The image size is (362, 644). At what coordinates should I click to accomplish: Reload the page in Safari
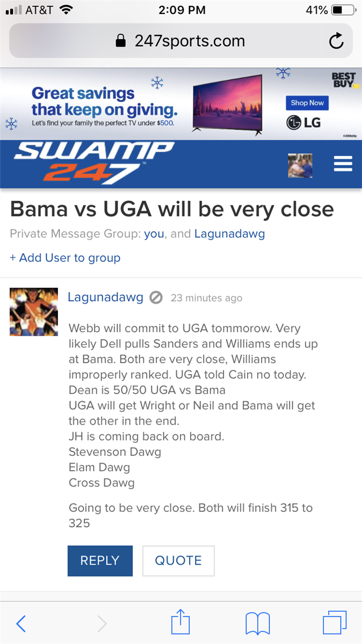pos(336,41)
